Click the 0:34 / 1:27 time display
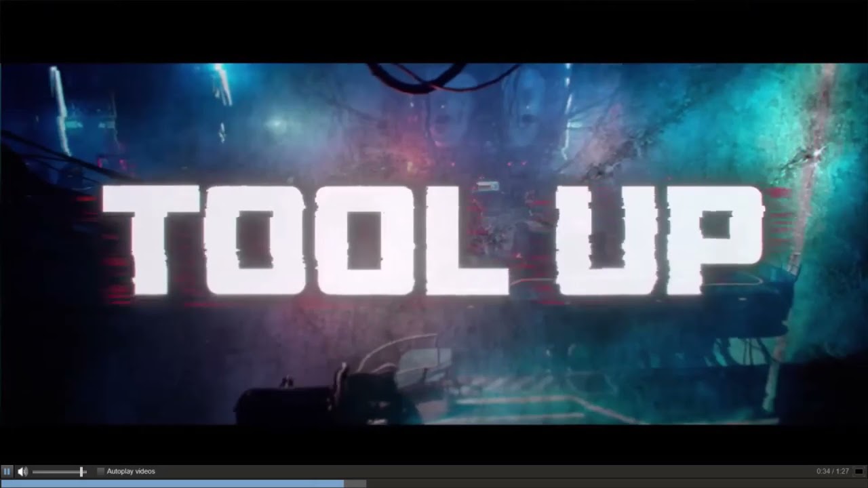The height and width of the screenshot is (488, 868). tap(833, 471)
